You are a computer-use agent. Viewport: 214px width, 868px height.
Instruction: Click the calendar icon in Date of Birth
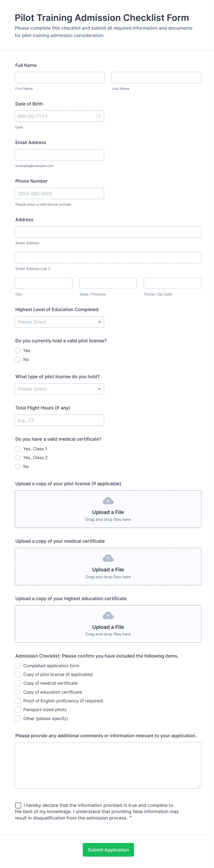(x=98, y=116)
